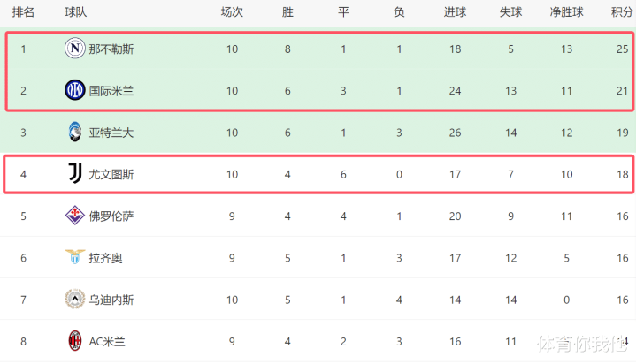Sort by 净胜球 column header

(566, 12)
